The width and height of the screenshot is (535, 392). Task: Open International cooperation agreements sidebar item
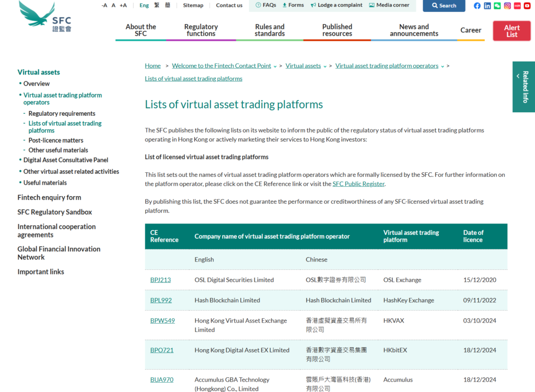(56, 231)
